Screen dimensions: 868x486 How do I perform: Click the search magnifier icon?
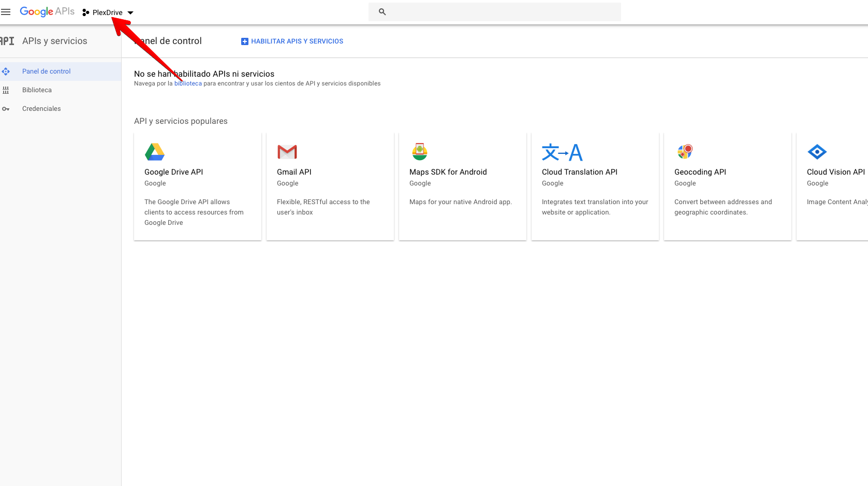[382, 12]
